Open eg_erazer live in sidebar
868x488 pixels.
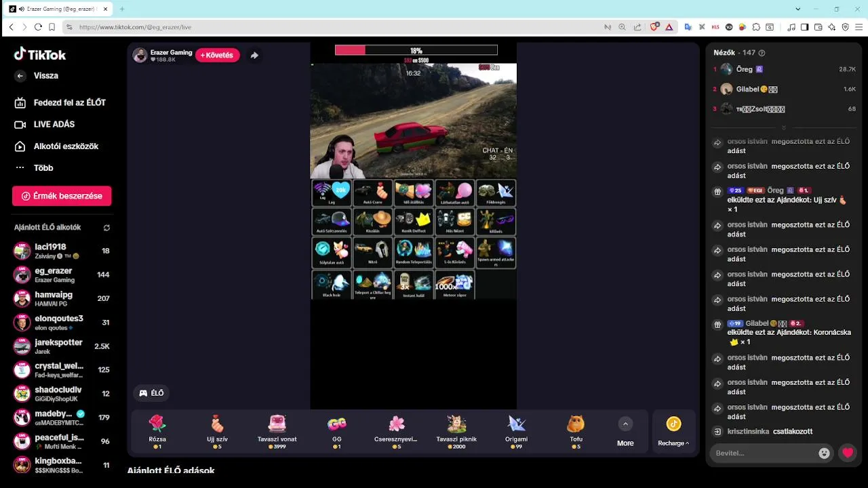(62, 274)
